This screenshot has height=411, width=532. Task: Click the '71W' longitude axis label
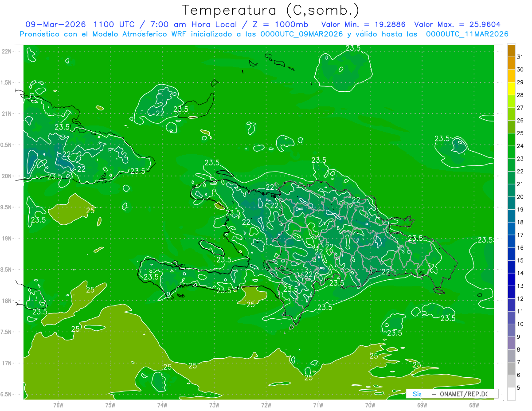(318, 405)
